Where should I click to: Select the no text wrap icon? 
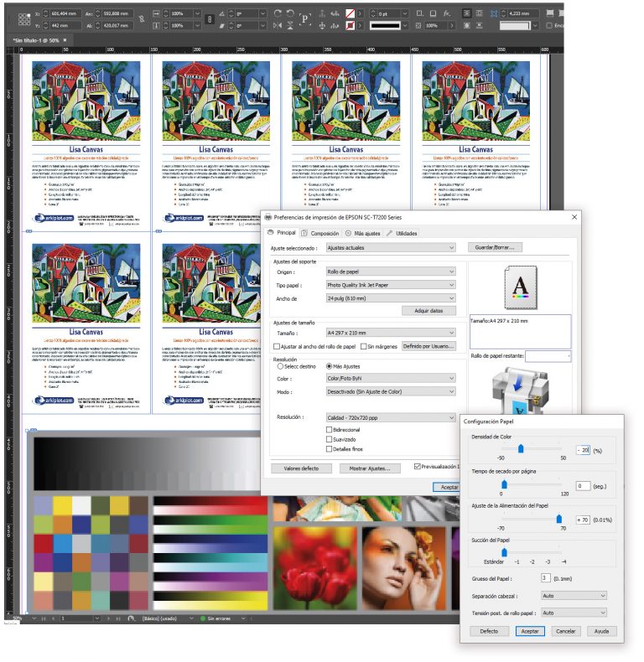click(466, 13)
